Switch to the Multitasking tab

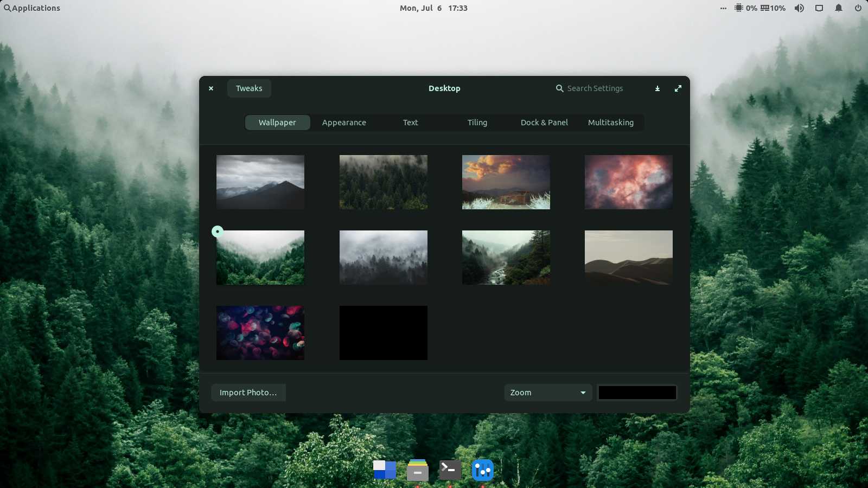pos(611,123)
